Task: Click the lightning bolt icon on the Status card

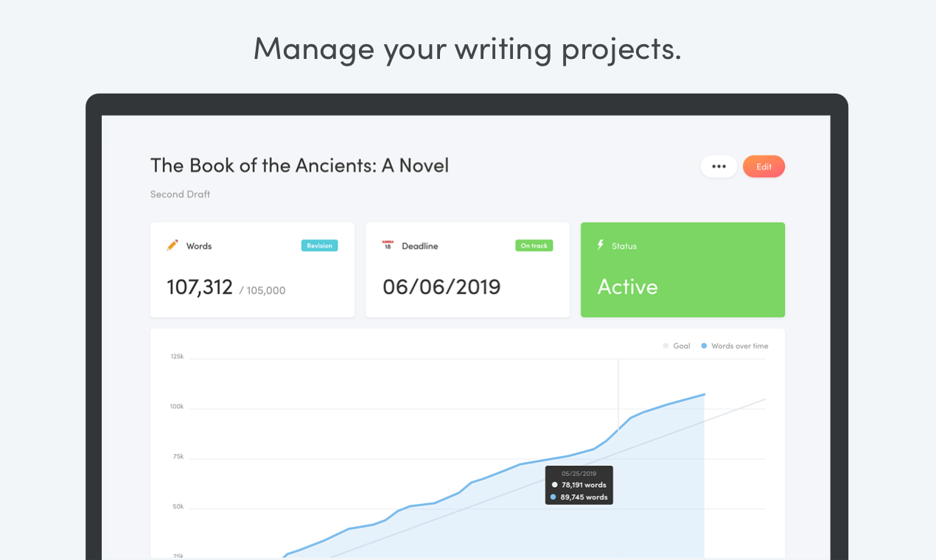Action: 600,245
